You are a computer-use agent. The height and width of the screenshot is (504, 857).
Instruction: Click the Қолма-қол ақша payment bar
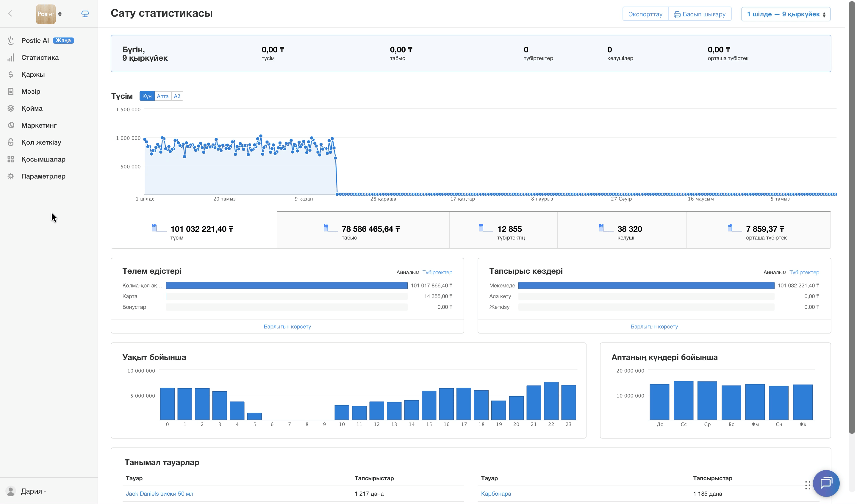point(286,286)
